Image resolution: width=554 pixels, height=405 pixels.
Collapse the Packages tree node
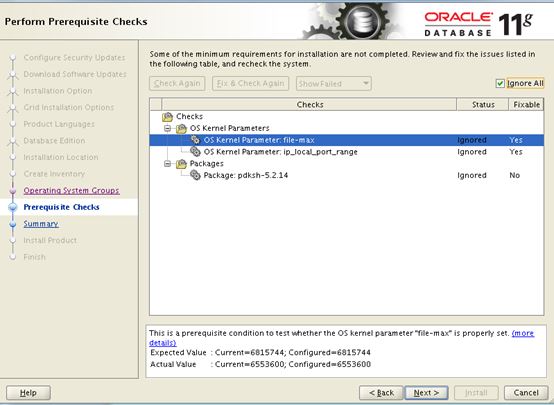coord(167,164)
